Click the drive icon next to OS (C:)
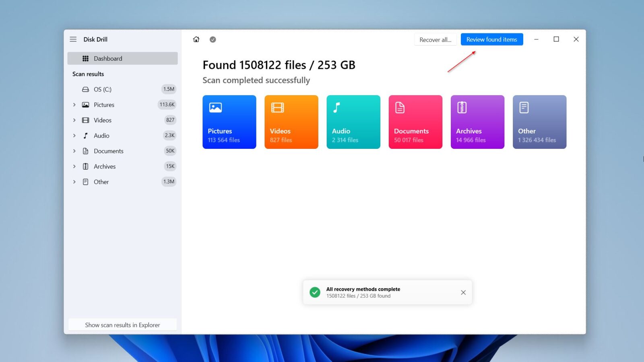The height and width of the screenshot is (362, 644). click(x=85, y=89)
